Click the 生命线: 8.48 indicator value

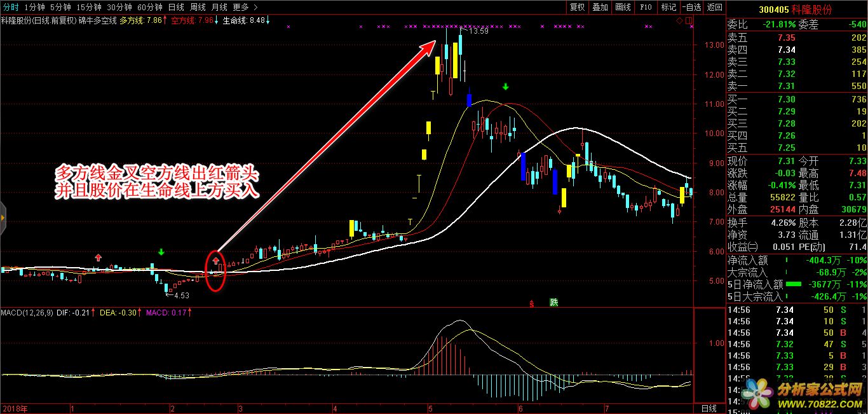[x=244, y=20]
